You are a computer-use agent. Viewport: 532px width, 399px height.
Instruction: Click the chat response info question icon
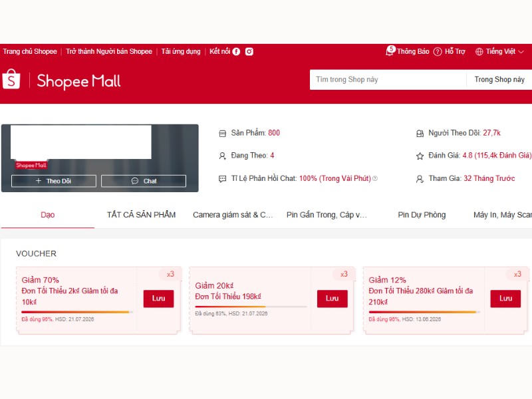[x=375, y=178]
